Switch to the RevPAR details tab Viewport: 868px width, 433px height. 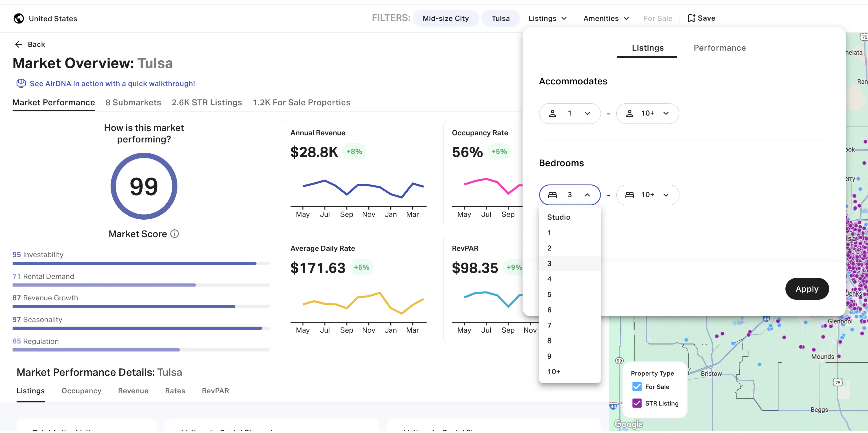pos(215,392)
